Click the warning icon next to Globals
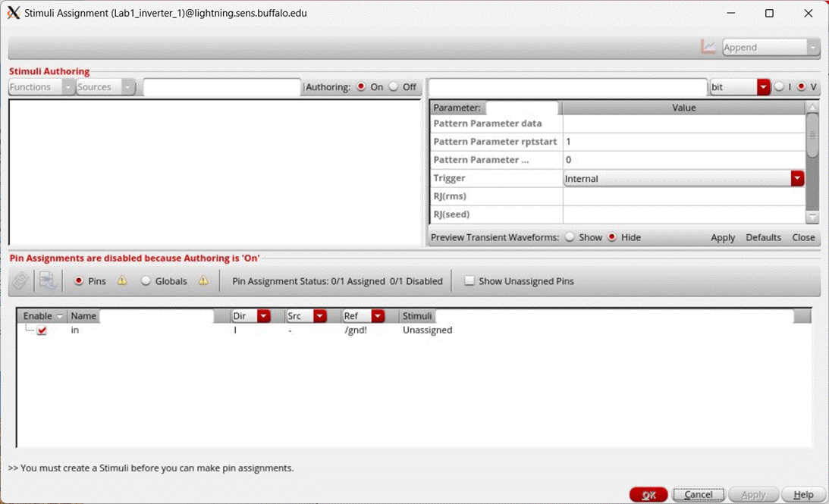 tap(202, 281)
